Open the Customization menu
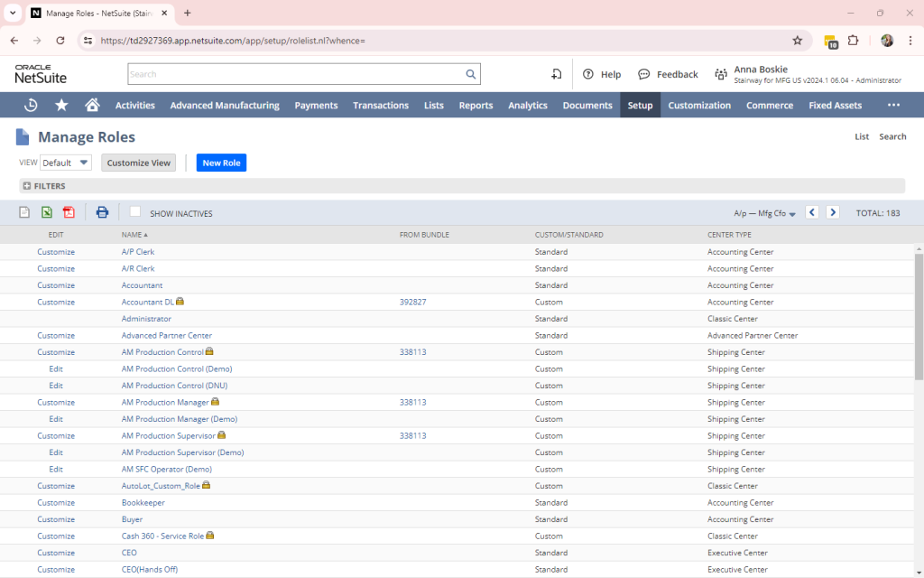Image resolution: width=924 pixels, height=578 pixels. click(699, 105)
